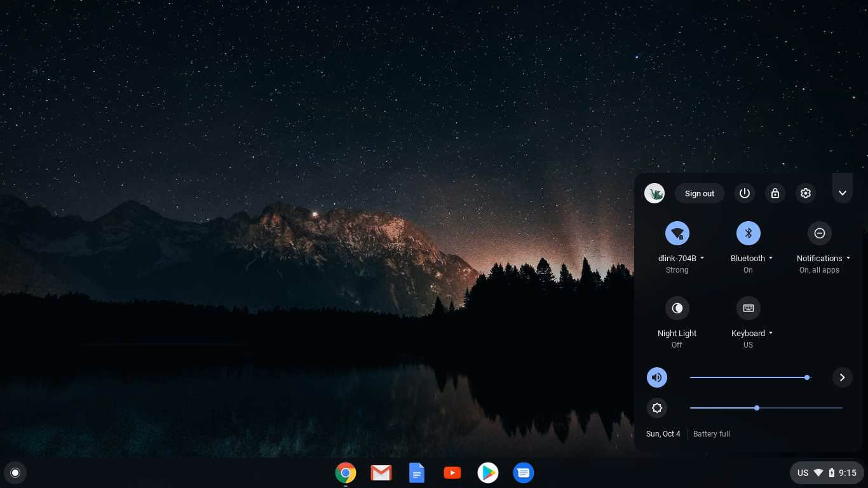The image size is (868, 488).
Task: Turn off Bluetooth
Action: 748,233
